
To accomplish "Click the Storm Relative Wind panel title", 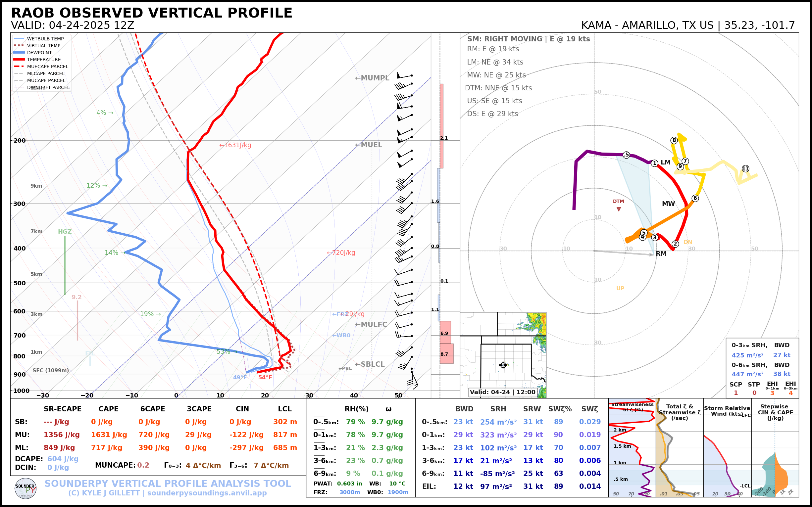I will (727, 411).
